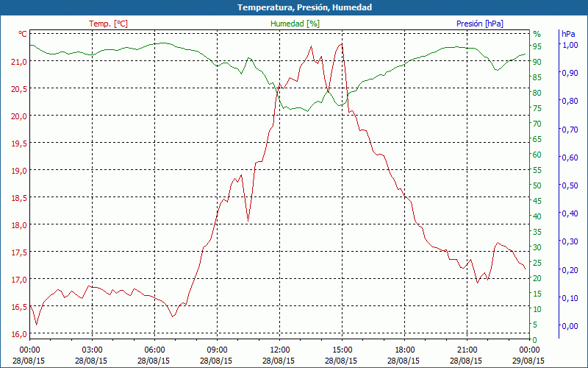Click the 17,0 temperature axis value

point(19,280)
